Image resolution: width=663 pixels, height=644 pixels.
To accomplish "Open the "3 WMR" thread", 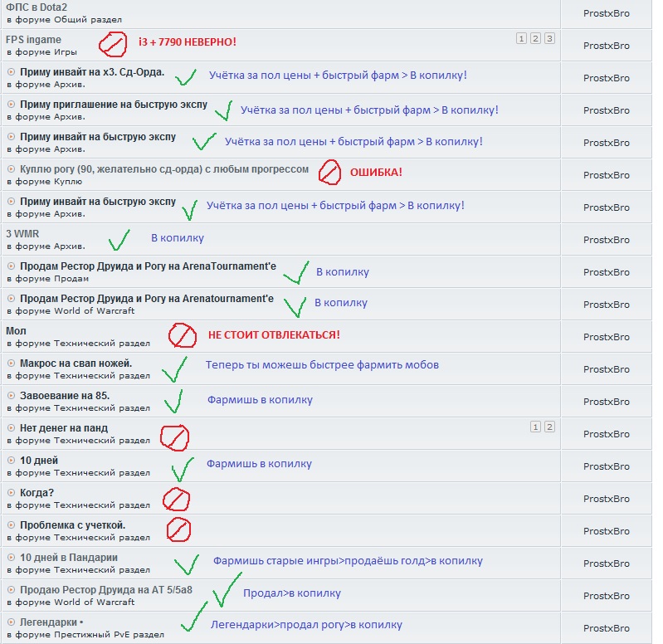I will pos(22,234).
